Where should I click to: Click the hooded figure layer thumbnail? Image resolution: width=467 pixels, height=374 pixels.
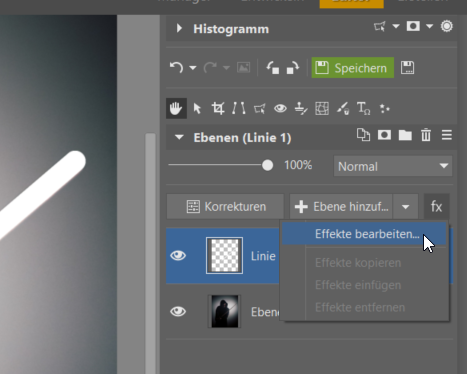coord(225,311)
